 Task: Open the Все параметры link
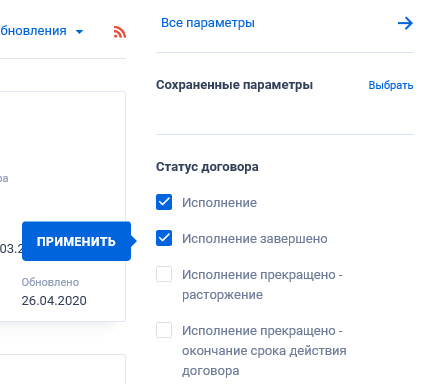(x=208, y=23)
